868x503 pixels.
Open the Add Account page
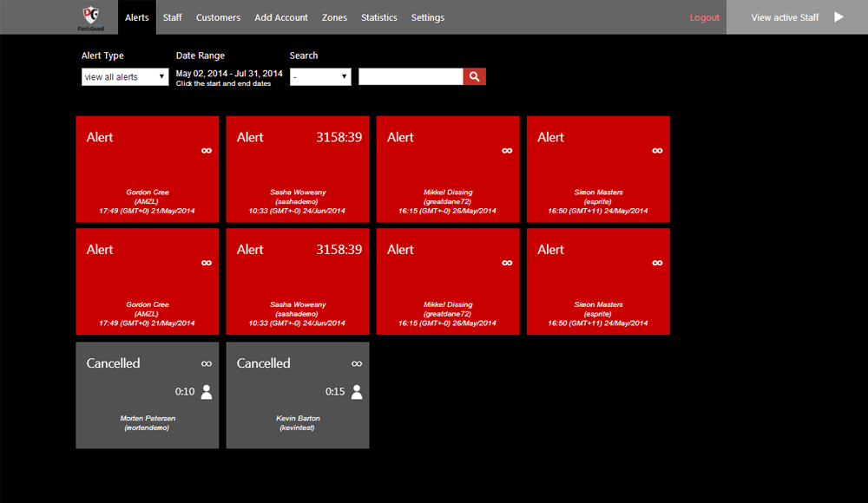[281, 17]
